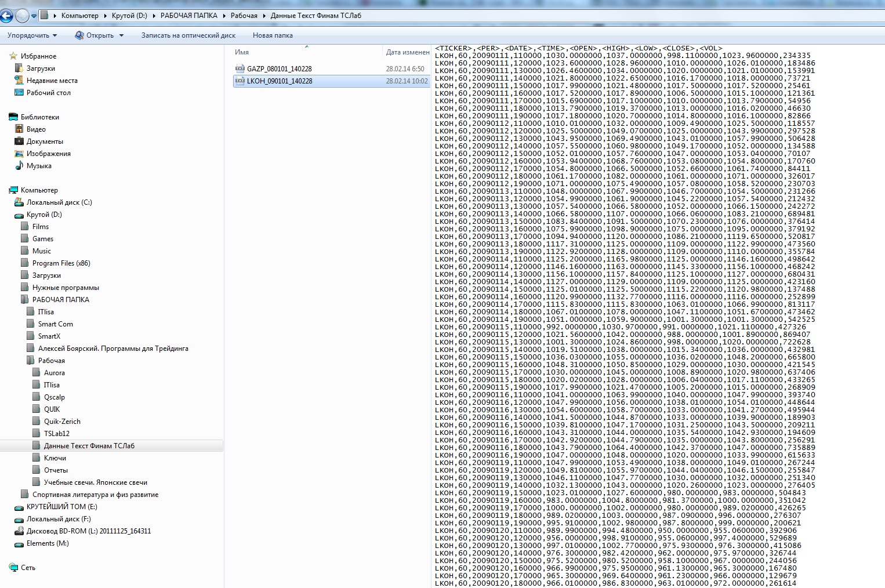885x588 pixels.
Task: Click the Музыка library note icon
Action: click(19, 165)
